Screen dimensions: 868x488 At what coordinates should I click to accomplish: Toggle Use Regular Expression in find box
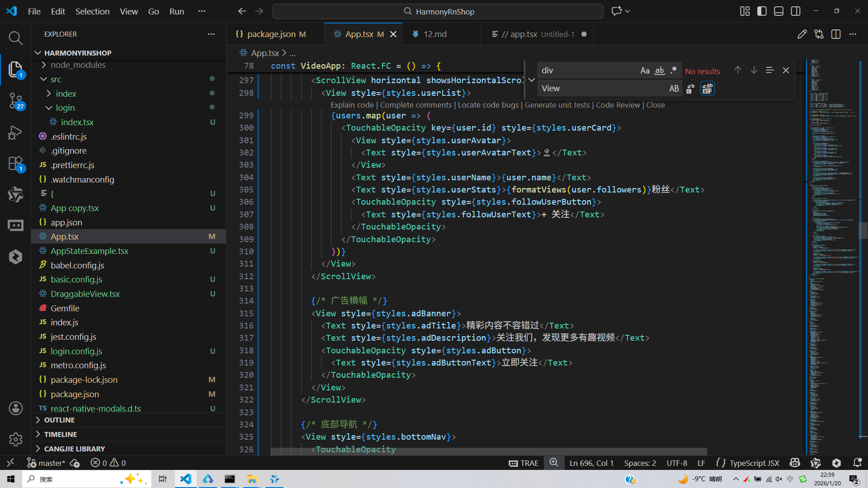coord(674,70)
